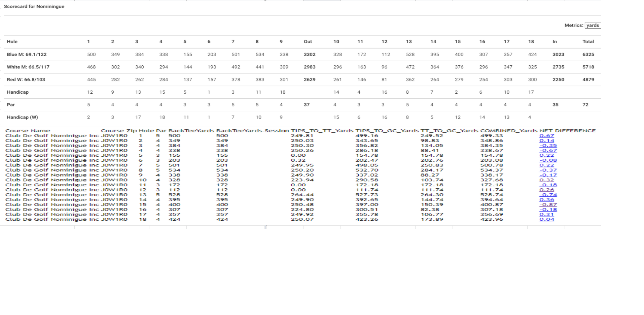644x315 pixels.
Task: Select the combined yards value 528.74
Action: point(492,195)
